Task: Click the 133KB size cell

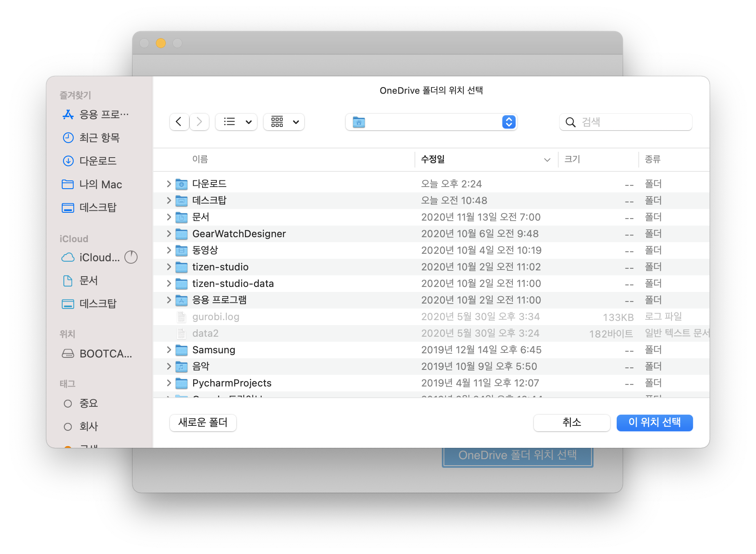Action: 618,317
